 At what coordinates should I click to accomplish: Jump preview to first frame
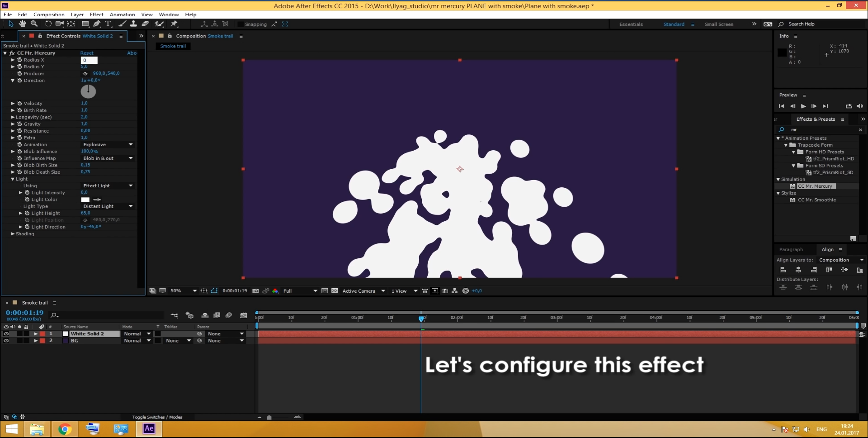(781, 106)
